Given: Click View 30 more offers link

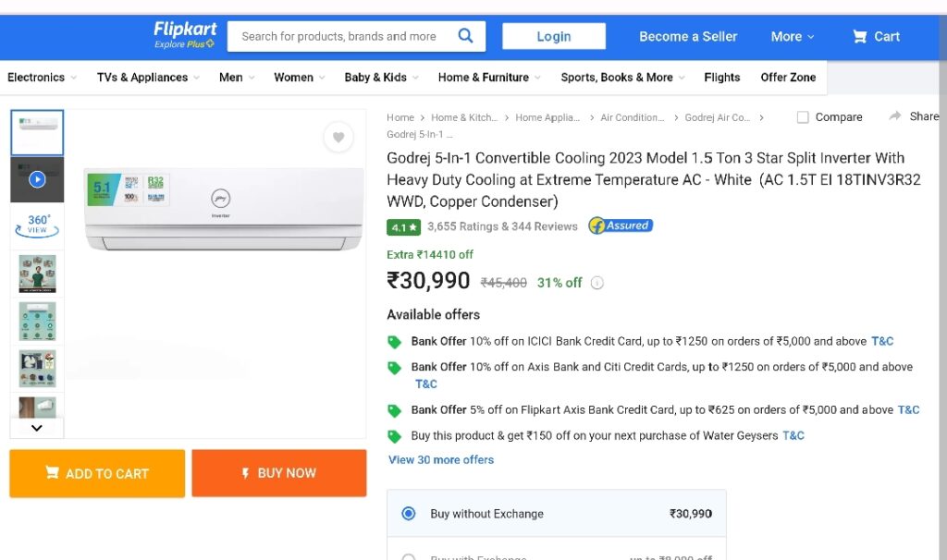Looking at the screenshot, I should click(441, 460).
